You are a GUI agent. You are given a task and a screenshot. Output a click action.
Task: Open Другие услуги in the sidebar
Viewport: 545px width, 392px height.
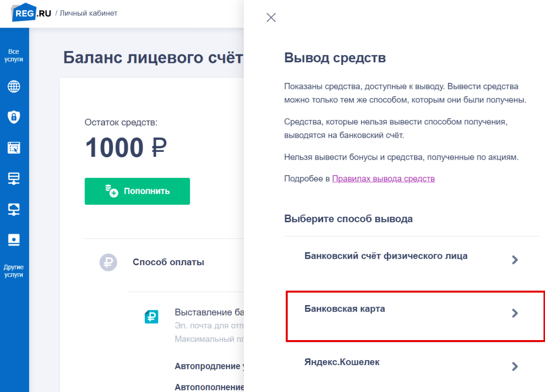(14, 271)
